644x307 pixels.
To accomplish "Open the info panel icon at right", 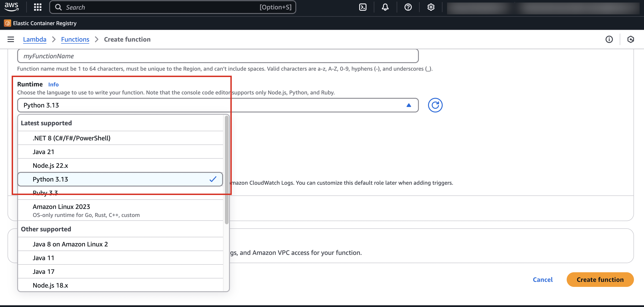I will coord(609,39).
